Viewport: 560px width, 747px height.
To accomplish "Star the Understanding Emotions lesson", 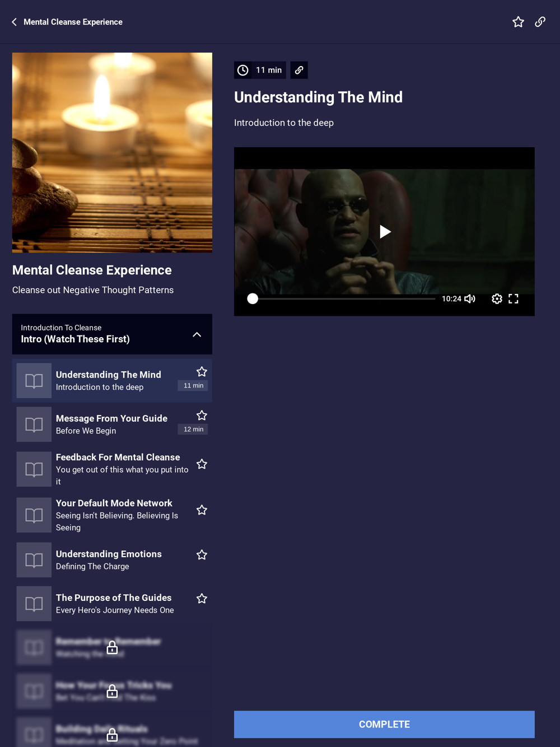I will pyautogui.click(x=202, y=555).
